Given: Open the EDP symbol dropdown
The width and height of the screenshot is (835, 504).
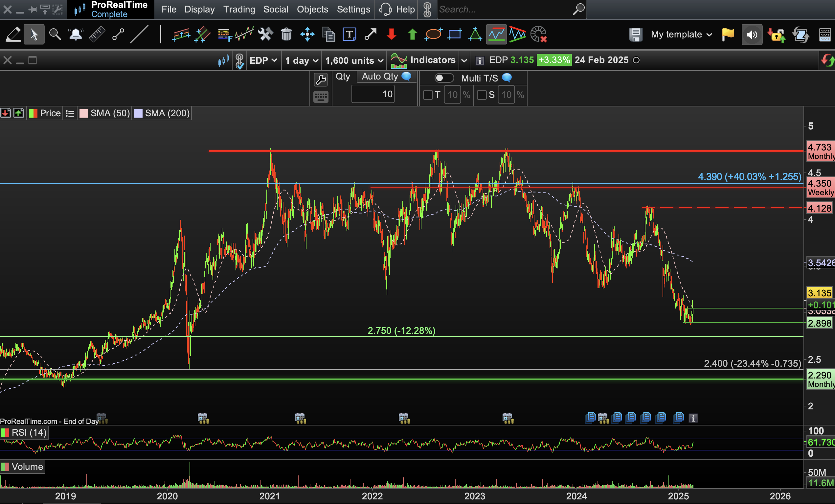Looking at the screenshot, I should (x=263, y=61).
